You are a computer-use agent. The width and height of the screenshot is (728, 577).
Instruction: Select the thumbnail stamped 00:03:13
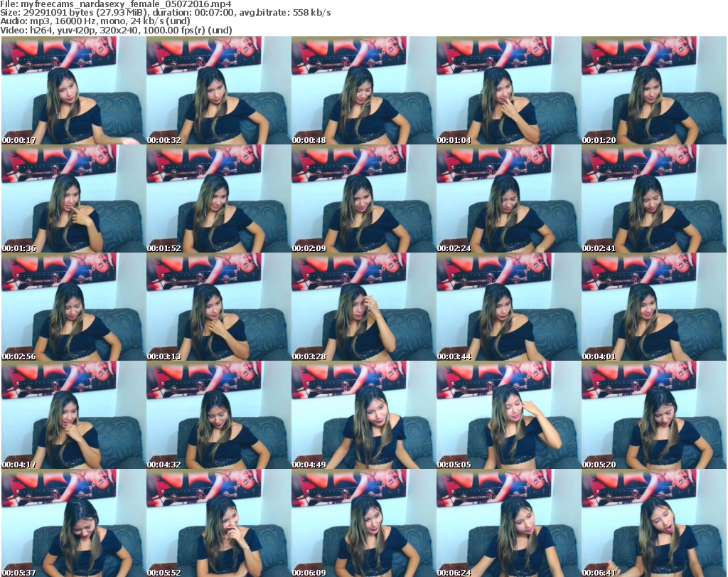pyautogui.click(x=219, y=307)
